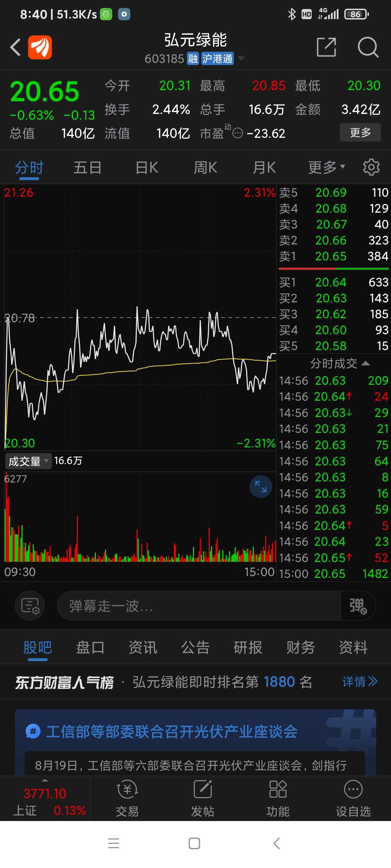The image size is (391, 868).
Task: Tap the 买1 20.64 order row
Action: click(334, 282)
